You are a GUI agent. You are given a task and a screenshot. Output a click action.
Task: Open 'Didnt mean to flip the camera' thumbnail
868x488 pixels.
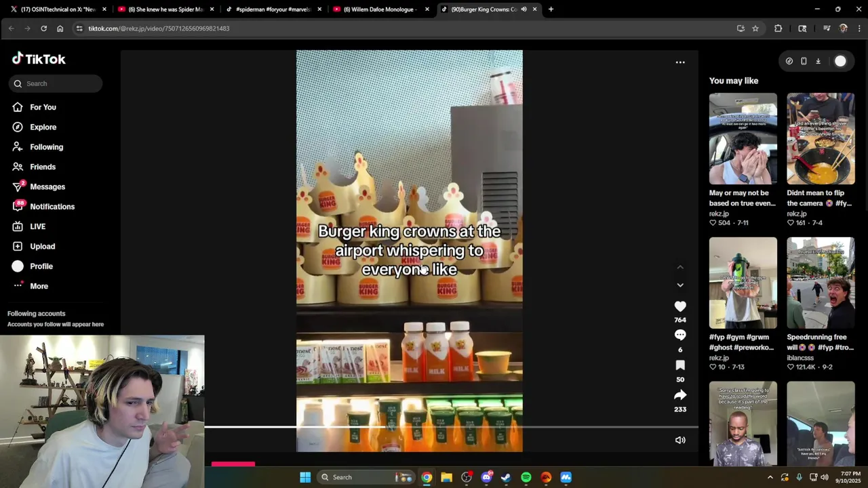pos(821,139)
